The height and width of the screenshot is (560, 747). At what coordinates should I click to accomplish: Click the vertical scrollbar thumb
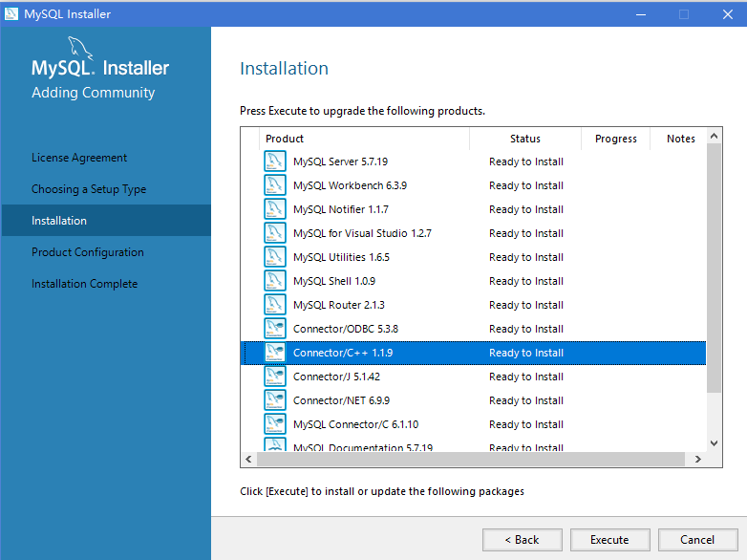coord(714,269)
